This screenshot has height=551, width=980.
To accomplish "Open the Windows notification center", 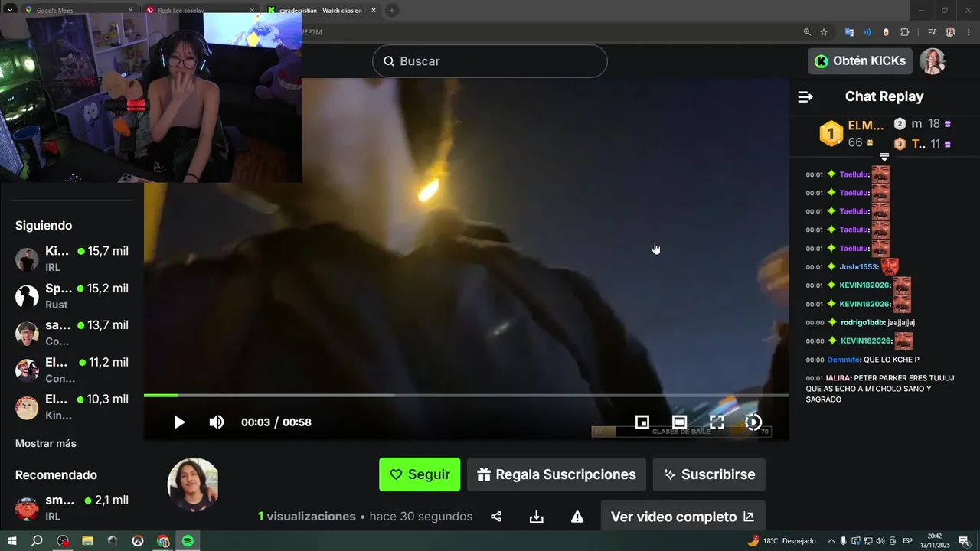I will (965, 541).
